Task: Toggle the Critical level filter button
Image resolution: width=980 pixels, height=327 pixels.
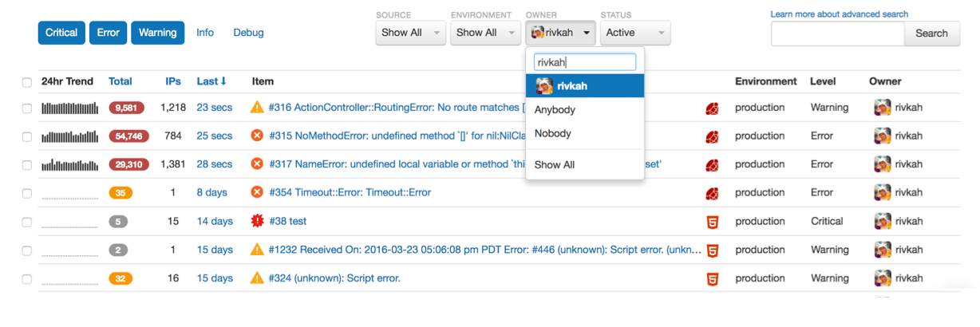Action: click(61, 33)
